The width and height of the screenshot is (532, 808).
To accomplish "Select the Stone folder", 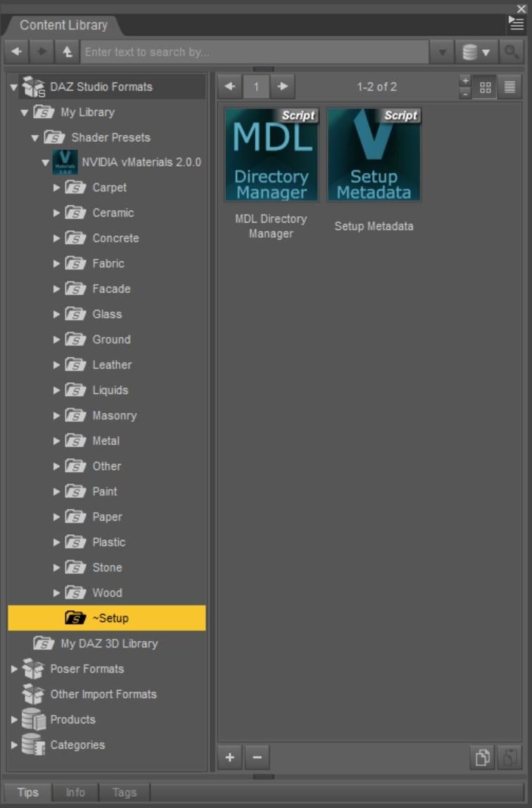I will click(x=107, y=567).
